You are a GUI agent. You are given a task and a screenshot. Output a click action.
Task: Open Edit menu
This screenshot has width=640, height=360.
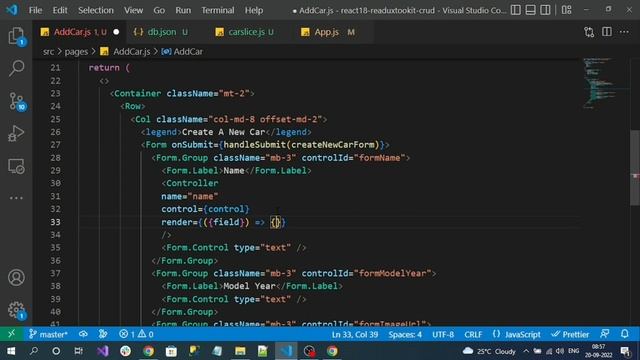pyautogui.click(x=60, y=10)
